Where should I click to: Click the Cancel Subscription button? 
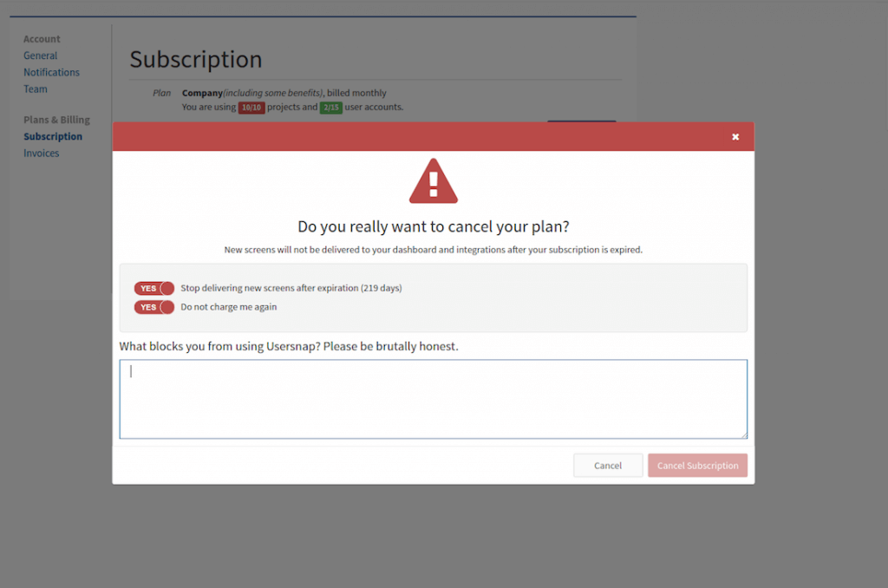click(698, 465)
